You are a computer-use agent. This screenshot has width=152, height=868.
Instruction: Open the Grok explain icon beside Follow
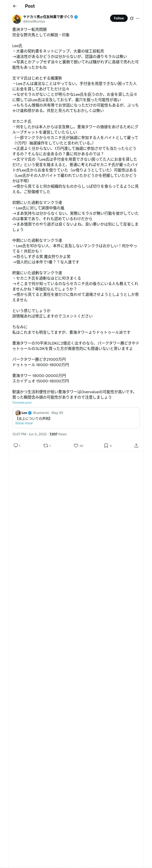point(132,18)
